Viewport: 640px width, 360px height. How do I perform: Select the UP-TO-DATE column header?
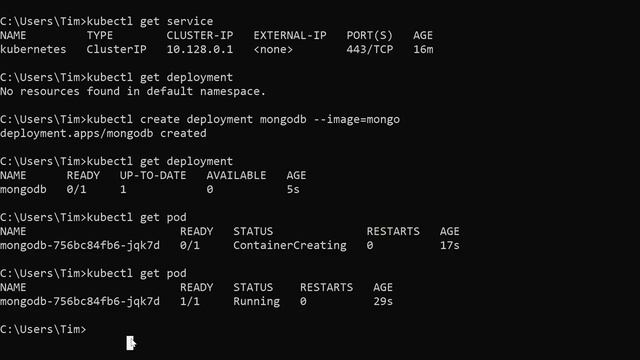coord(153,176)
